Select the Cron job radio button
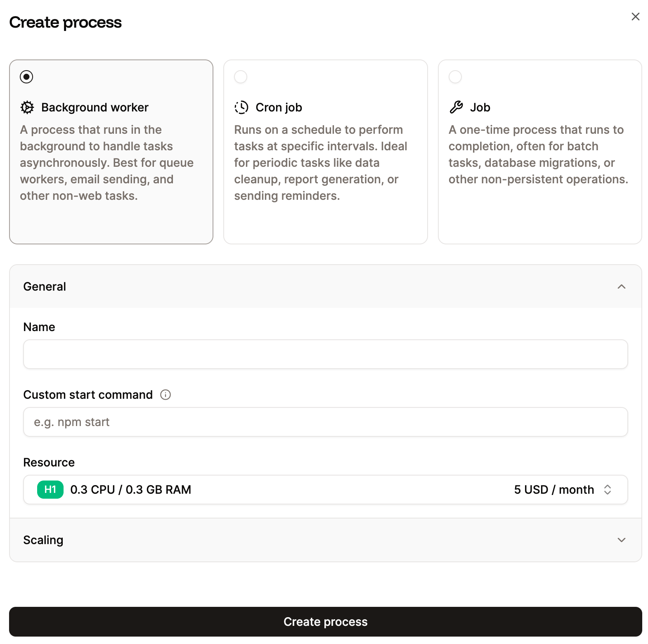 point(241,77)
